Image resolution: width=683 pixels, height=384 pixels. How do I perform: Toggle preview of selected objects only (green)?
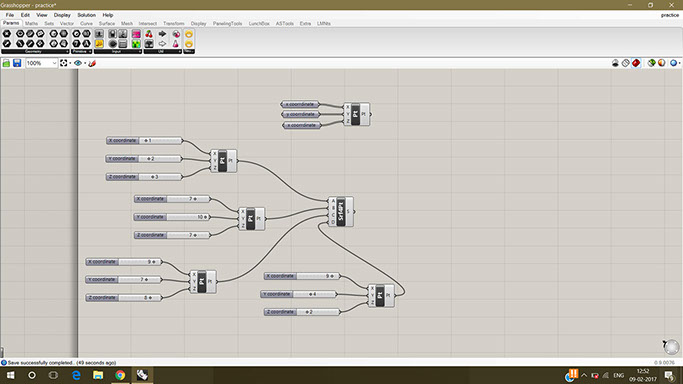pos(651,63)
